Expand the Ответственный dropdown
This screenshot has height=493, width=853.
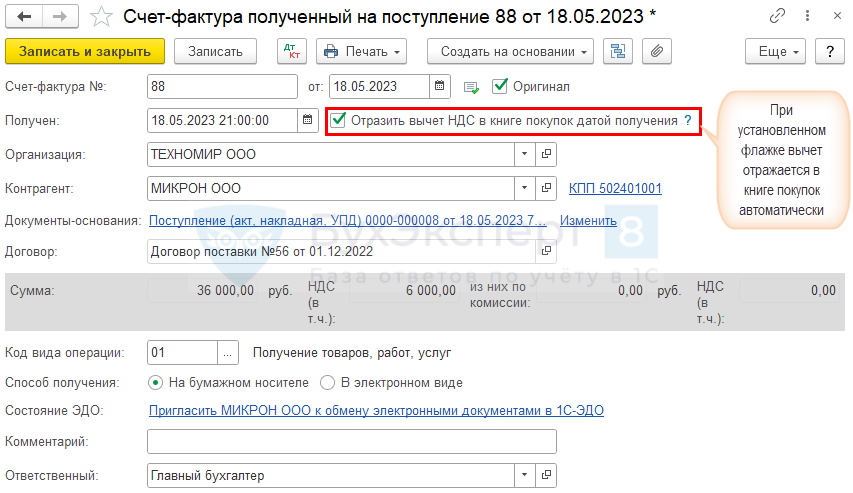coord(525,476)
